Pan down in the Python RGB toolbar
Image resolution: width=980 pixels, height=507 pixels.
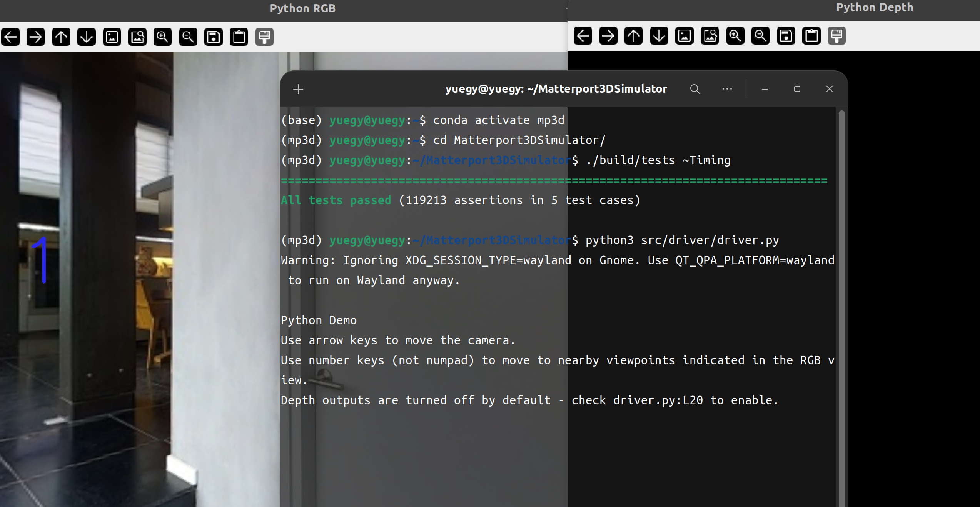[x=87, y=37]
